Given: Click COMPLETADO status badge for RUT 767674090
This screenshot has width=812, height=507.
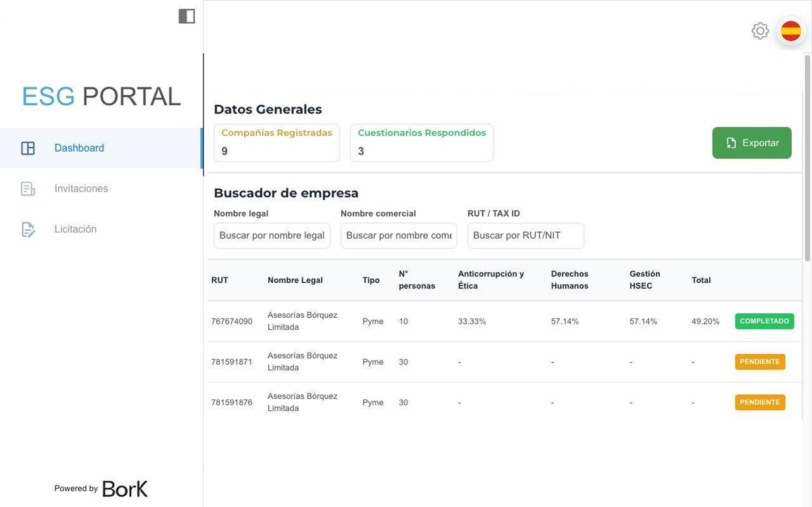Looking at the screenshot, I should (764, 321).
